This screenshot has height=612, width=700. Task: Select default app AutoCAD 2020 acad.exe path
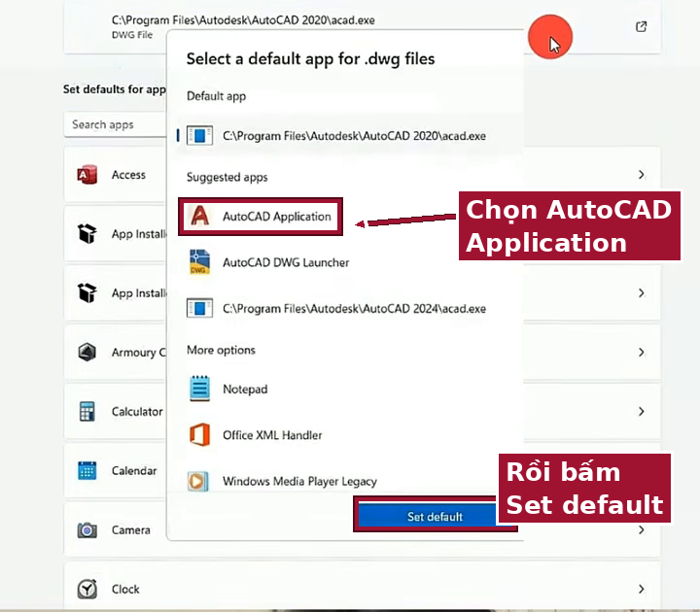(354, 136)
